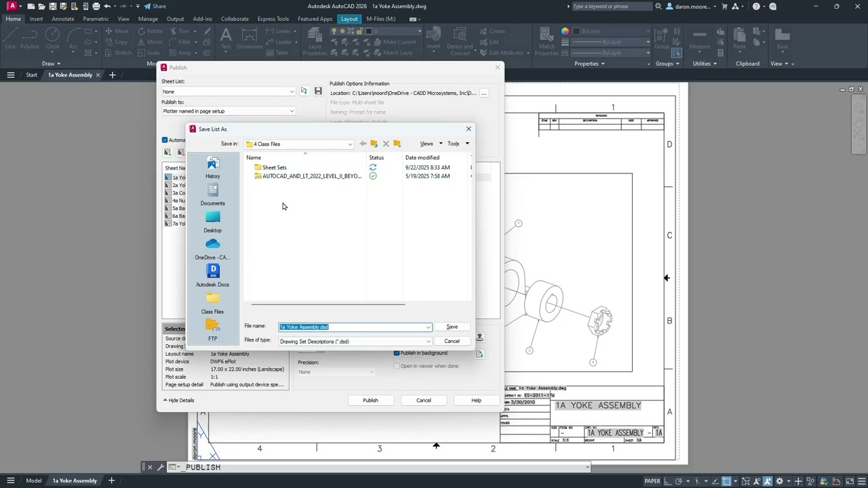Select the Class Files shortcut folder
This screenshot has width=868, height=488.
coord(213,303)
